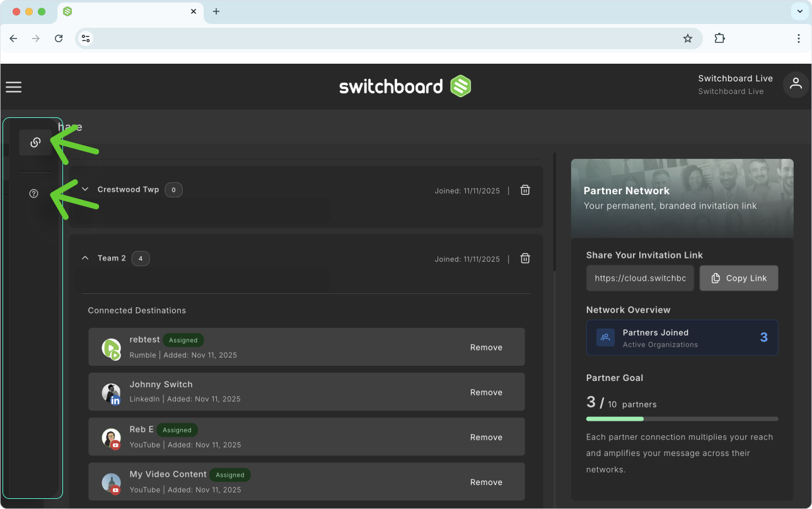Click the Network Overview heading
Viewport: 812px width, 509px height.
pyautogui.click(x=629, y=310)
